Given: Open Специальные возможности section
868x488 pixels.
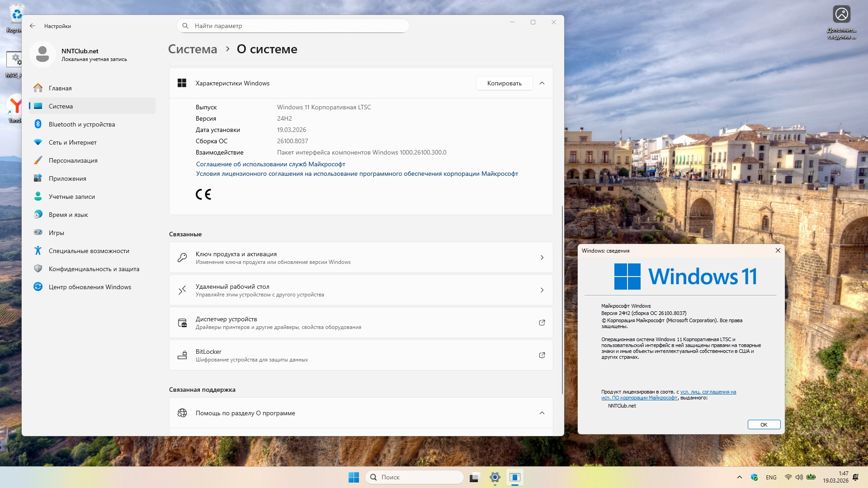Looking at the screenshot, I should (x=89, y=251).
